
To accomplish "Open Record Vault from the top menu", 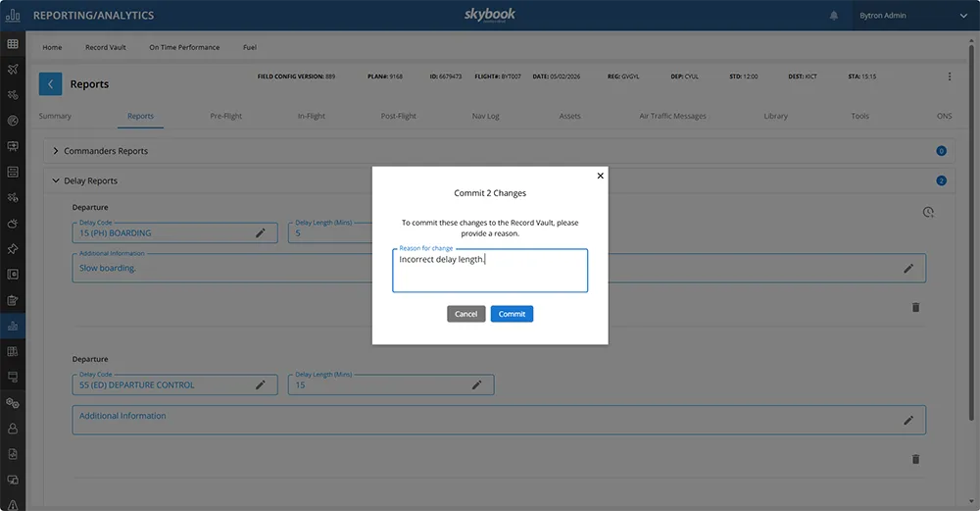I will click(105, 47).
